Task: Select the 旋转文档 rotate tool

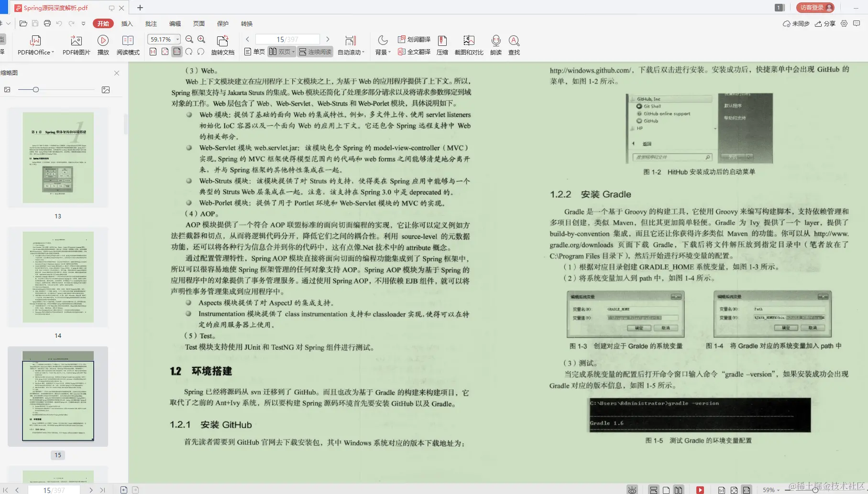Action: pyautogui.click(x=222, y=45)
